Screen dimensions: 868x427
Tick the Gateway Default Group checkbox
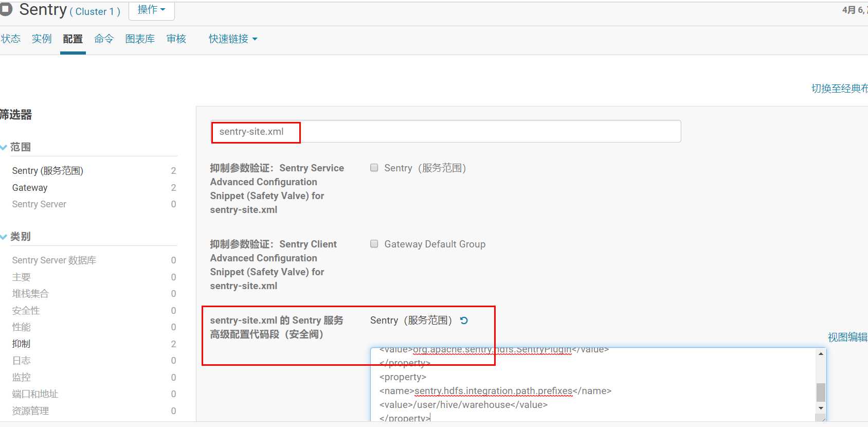374,244
